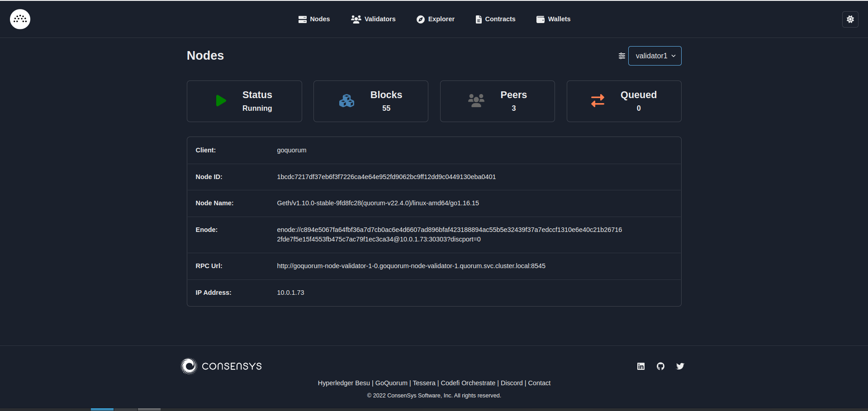Open the LinkedIn icon in footer
868x411 pixels.
click(x=640, y=366)
